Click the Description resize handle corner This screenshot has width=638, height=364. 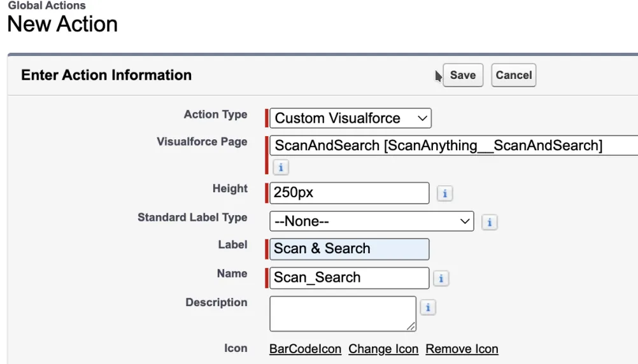pos(411,326)
